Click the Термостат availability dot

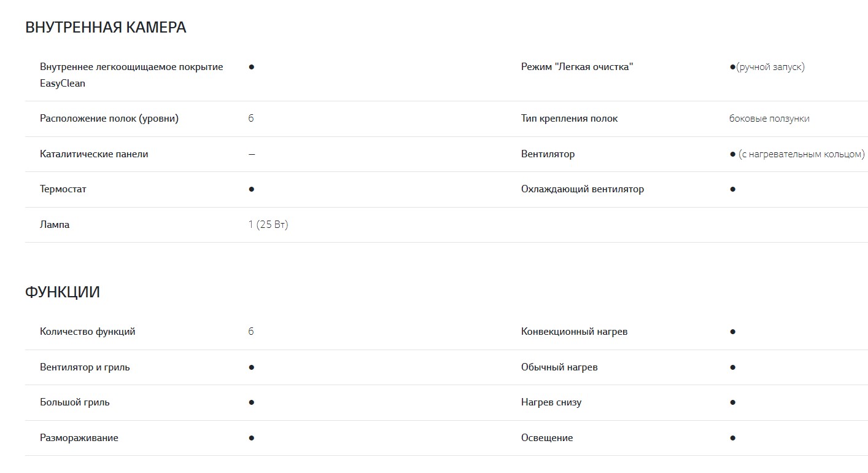[x=252, y=189]
